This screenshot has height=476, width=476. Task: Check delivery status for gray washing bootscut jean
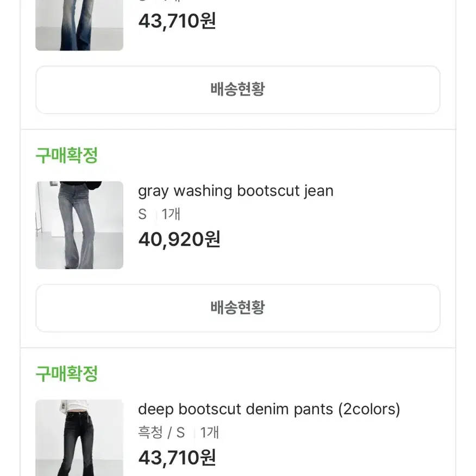(x=237, y=308)
